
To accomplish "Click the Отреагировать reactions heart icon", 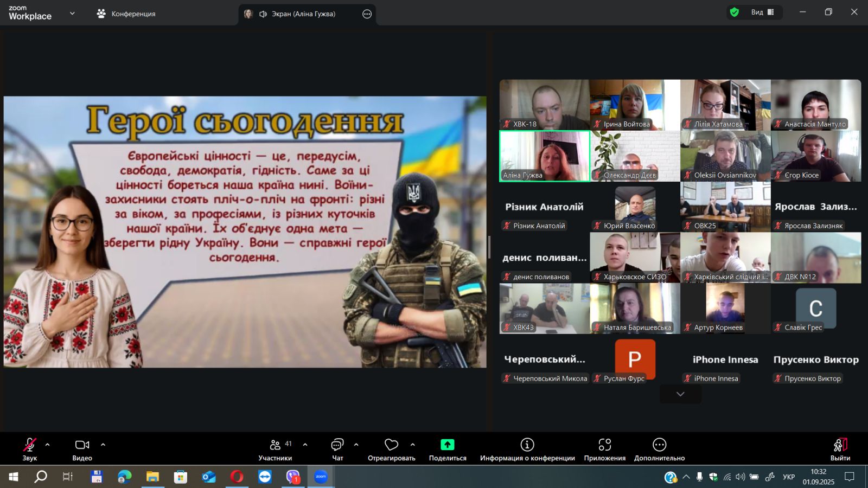I will point(391,445).
